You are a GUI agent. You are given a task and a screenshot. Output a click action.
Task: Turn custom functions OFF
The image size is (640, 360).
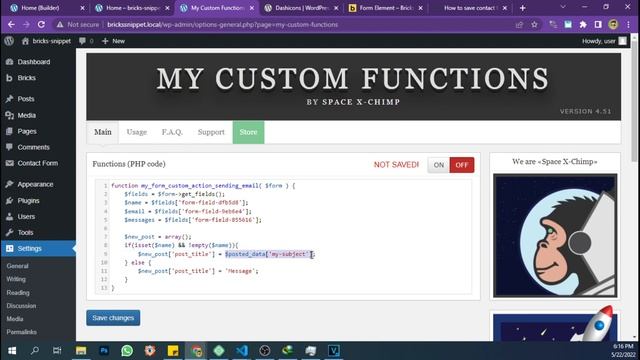tap(462, 165)
